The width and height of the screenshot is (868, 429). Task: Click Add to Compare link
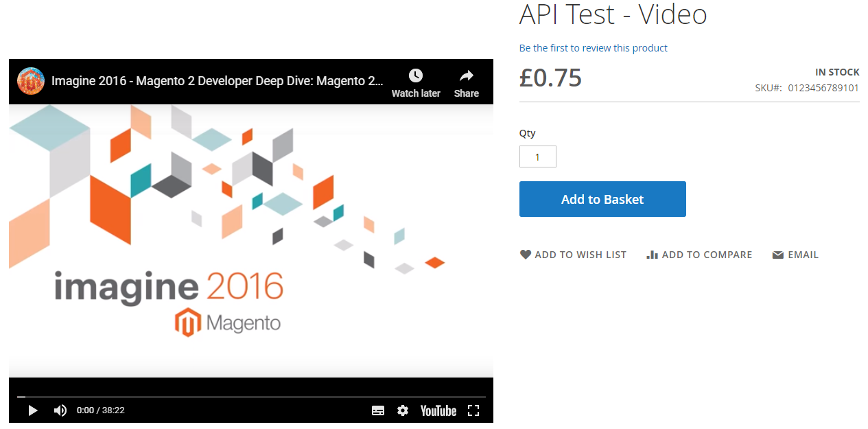point(699,255)
